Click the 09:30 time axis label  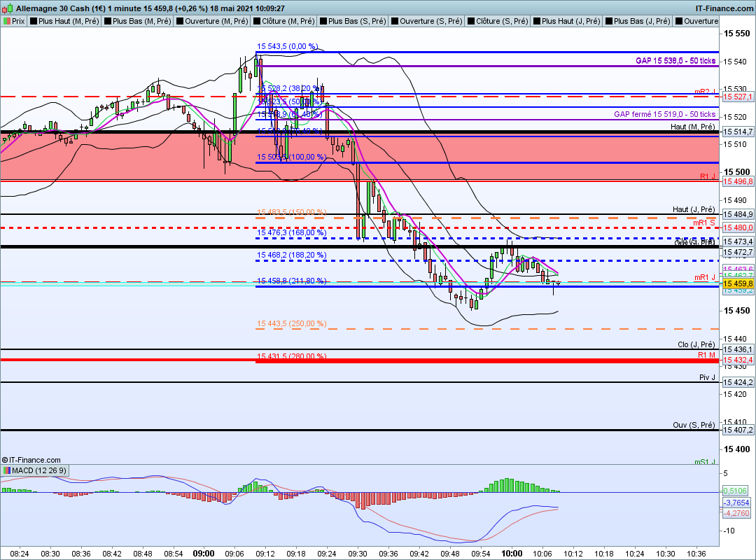click(x=358, y=554)
